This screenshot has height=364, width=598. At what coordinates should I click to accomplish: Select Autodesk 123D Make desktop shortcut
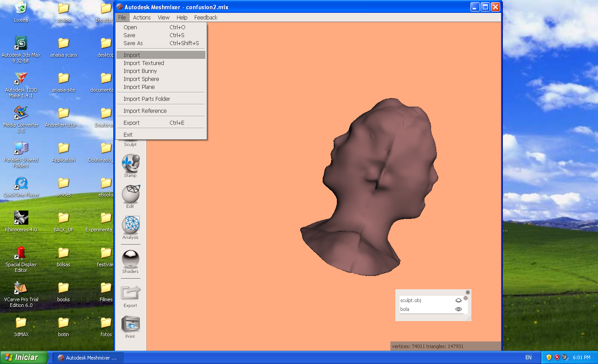21,84
